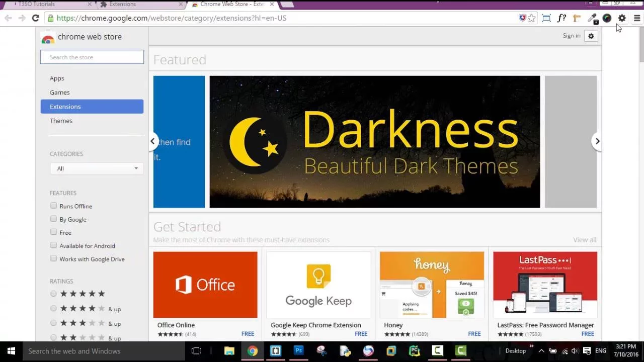The width and height of the screenshot is (644, 362).
Task: Open Task View on the taskbar
Action: 197,351
